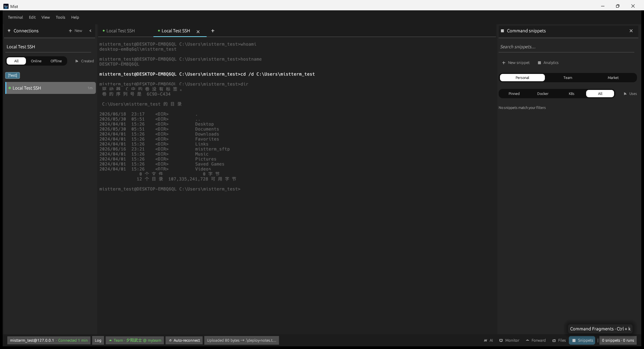This screenshot has height=349, width=644.
Task: Filter connections to Offline only
Action: [x=56, y=61]
